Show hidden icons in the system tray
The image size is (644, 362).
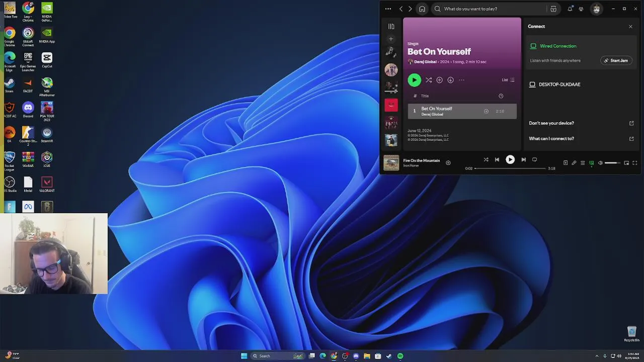(597, 356)
